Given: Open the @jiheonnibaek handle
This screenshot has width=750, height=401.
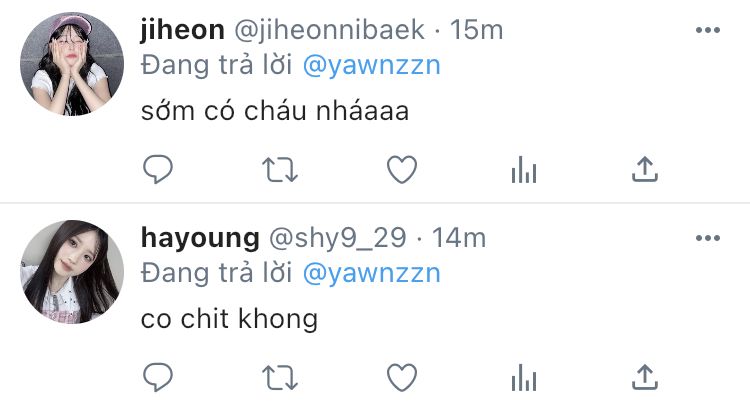Looking at the screenshot, I should (x=329, y=30).
